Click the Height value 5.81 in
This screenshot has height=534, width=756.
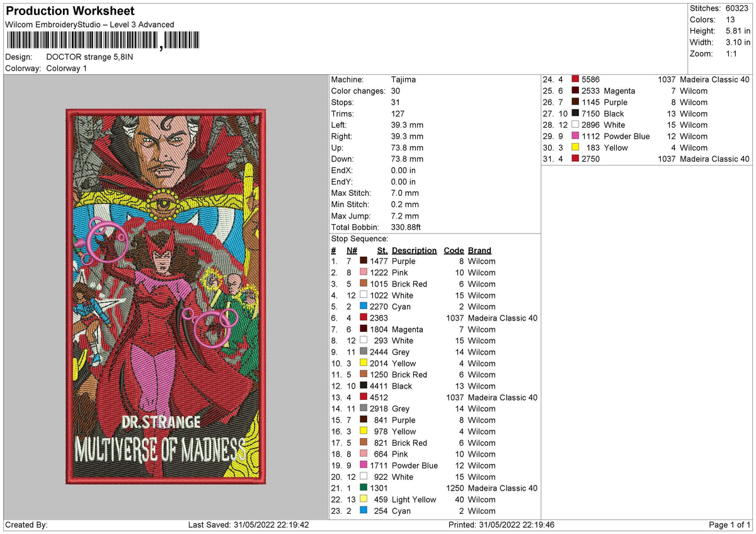click(x=738, y=31)
